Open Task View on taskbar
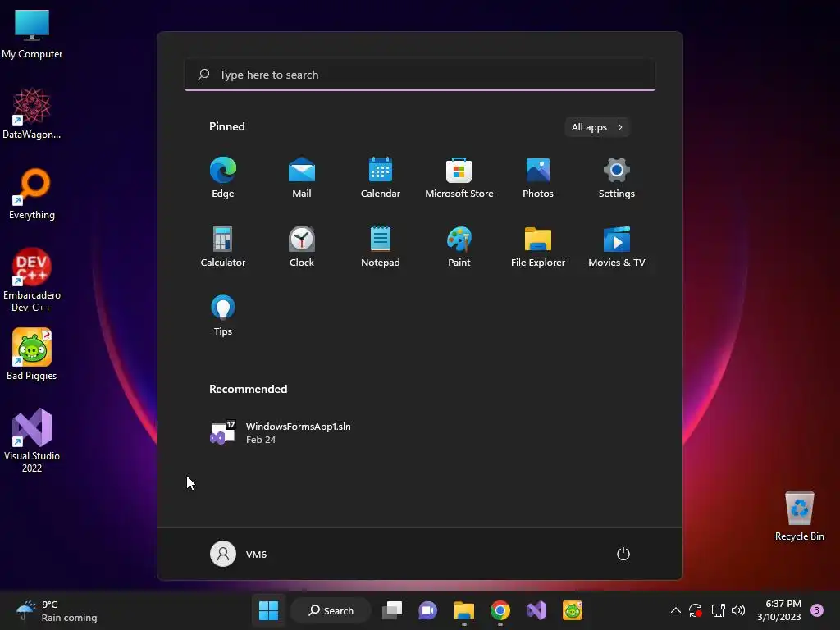The height and width of the screenshot is (630, 840). [391, 610]
